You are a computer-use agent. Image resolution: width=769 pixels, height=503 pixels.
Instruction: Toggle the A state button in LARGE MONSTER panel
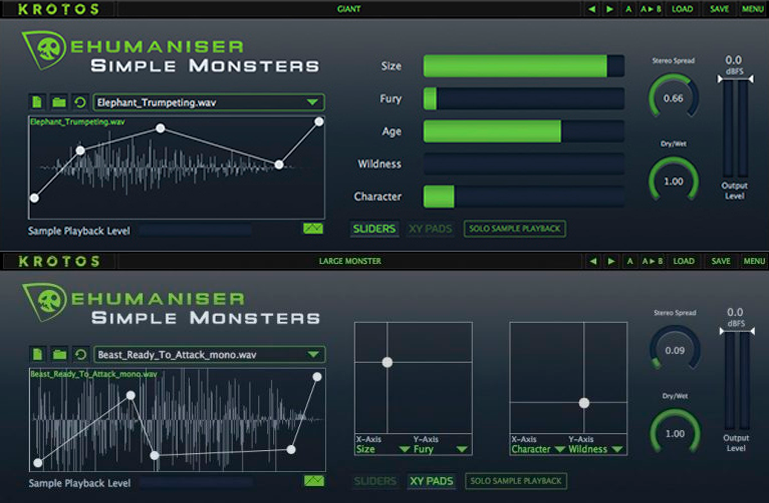pyautogui.click(x=630, y=261)
